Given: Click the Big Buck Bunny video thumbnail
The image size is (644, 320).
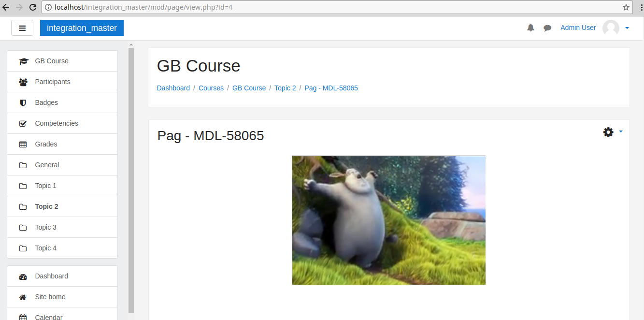Looking at the screenshot, I should tap(389, 220).
